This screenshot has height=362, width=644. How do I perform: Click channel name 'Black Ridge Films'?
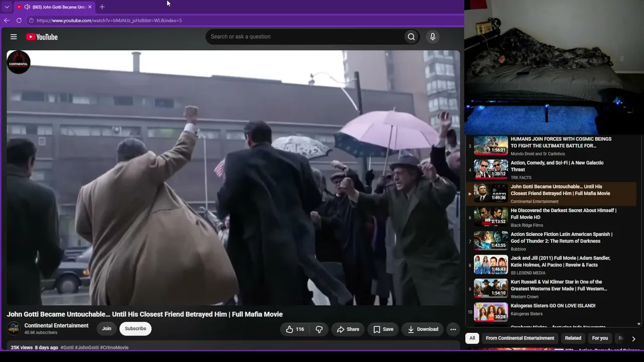point(527,225)
